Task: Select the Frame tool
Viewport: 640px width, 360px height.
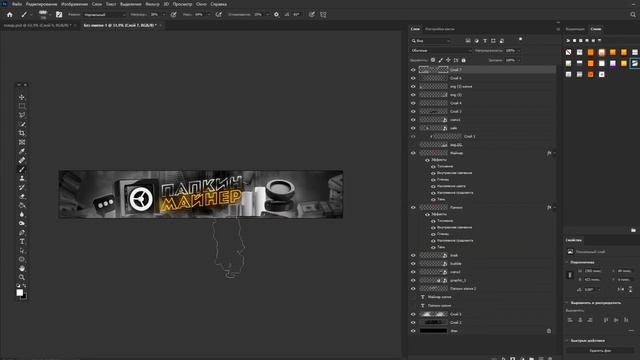Action: click(22, 142)
